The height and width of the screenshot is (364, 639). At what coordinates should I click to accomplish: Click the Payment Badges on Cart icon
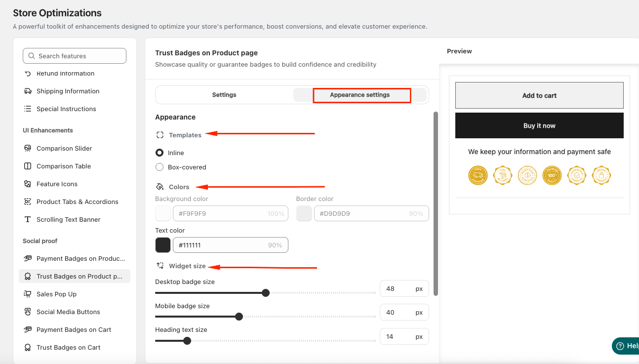28,330
